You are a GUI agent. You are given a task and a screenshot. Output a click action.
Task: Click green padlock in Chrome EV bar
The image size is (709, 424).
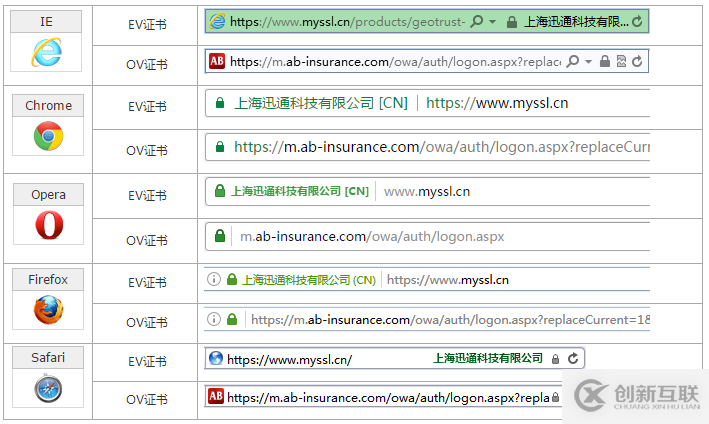click(220, 103)
